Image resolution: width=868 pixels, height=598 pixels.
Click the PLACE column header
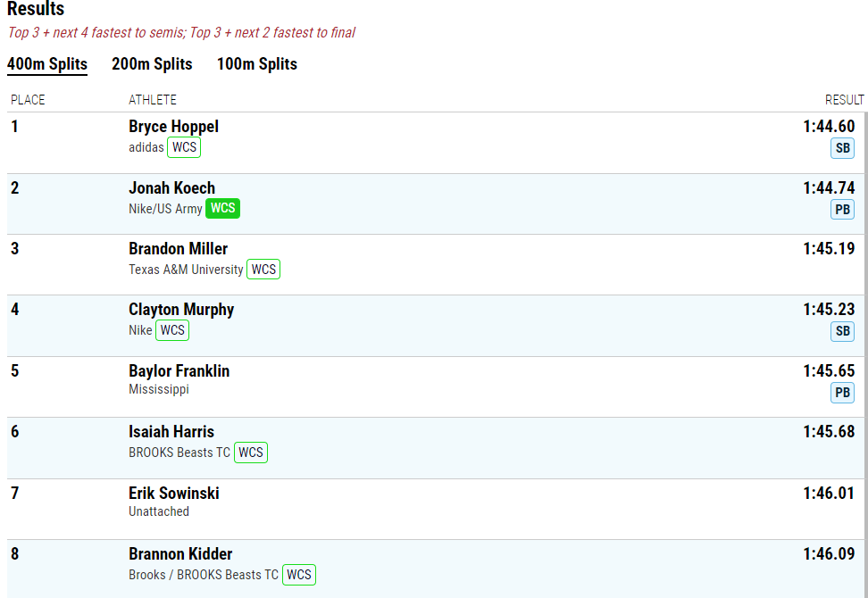point(28,100)
